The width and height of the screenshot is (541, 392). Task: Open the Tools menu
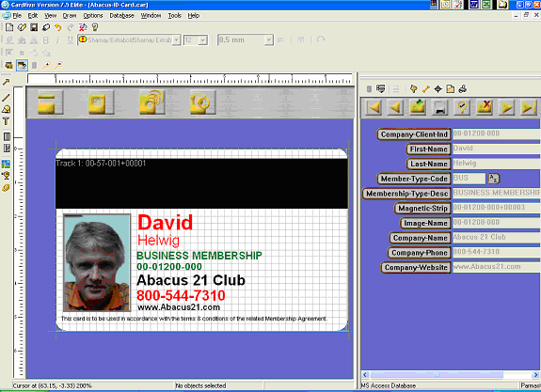(175, 16)
